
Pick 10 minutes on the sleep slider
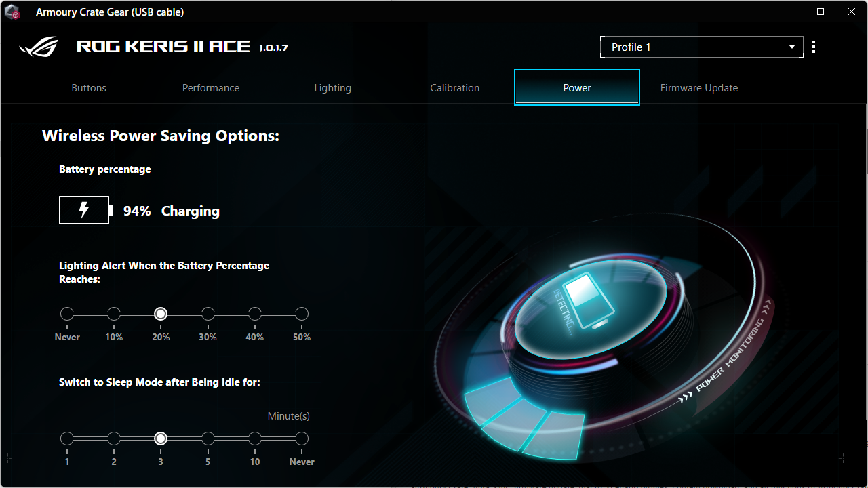click(x=255, y=439)
